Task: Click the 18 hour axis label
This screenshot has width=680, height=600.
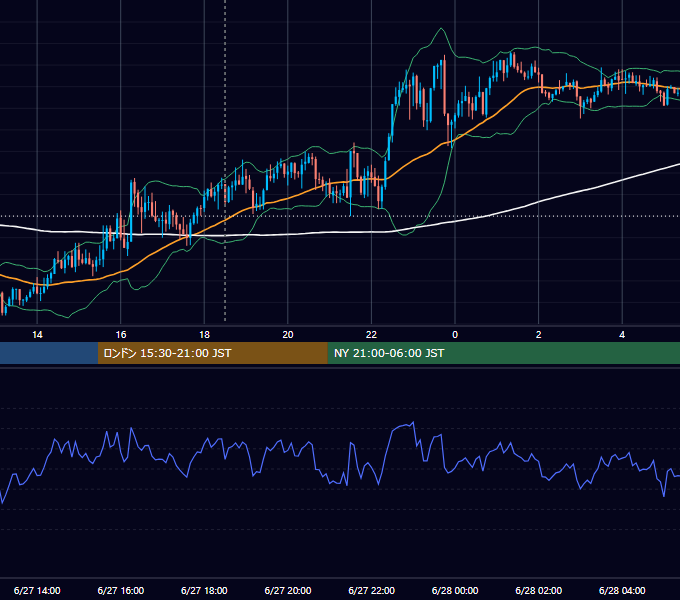Action: 204,335
